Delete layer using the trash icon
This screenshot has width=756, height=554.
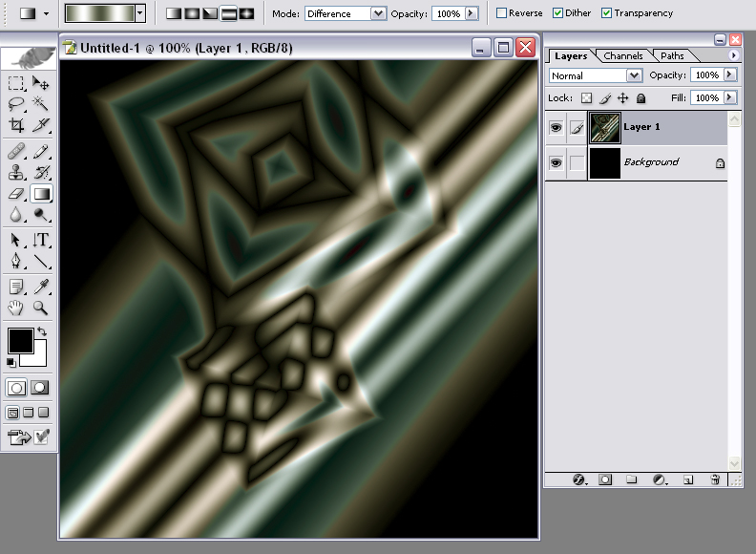[x=714, y=479]
